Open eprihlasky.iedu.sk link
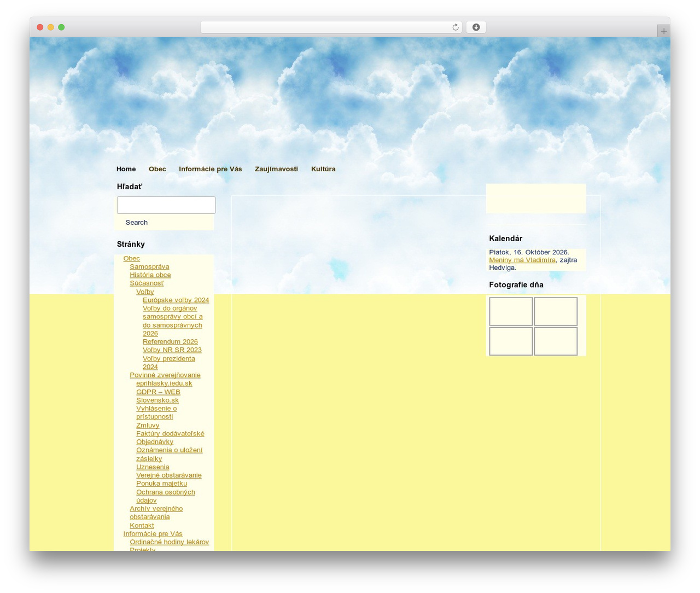 (x=164, y=383)
